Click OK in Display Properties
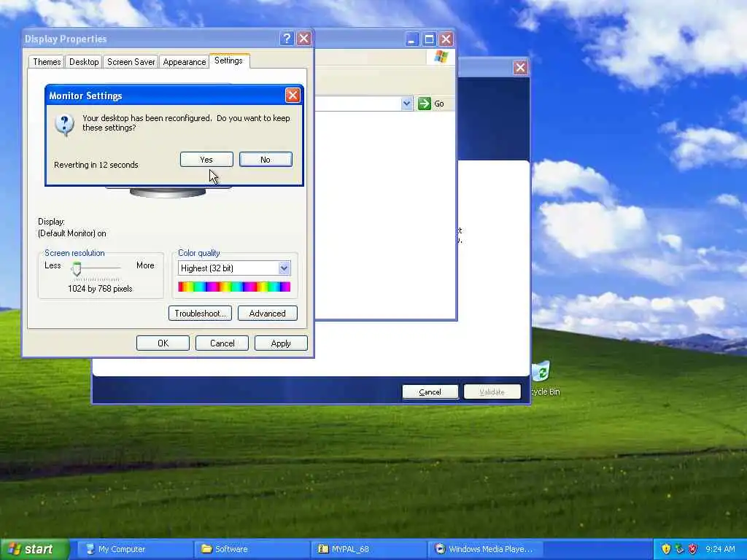The image size is (747, 560). click(163, 343)
